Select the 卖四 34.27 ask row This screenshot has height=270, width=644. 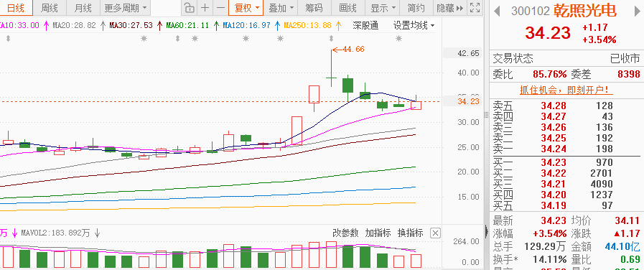pos(566,117)
